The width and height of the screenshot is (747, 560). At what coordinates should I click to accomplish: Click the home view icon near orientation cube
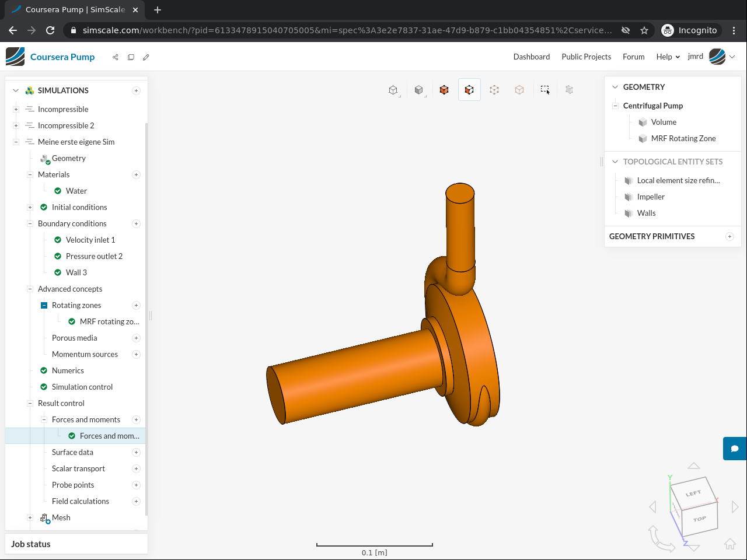pyautogui.click(x=729, y=544)
